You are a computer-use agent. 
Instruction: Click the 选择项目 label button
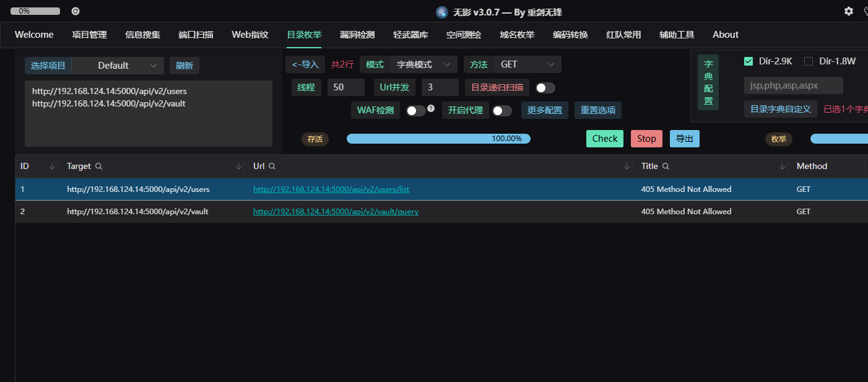point(48,66)
